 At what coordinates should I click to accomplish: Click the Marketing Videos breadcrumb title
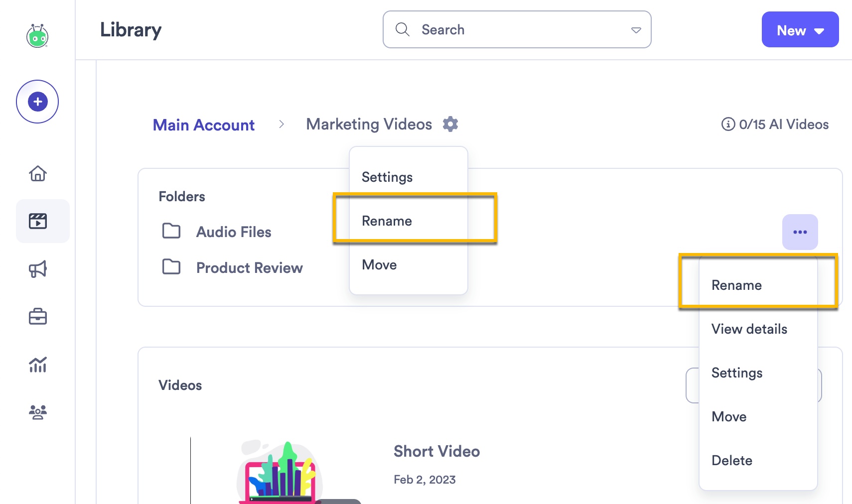tap(369, 124)
